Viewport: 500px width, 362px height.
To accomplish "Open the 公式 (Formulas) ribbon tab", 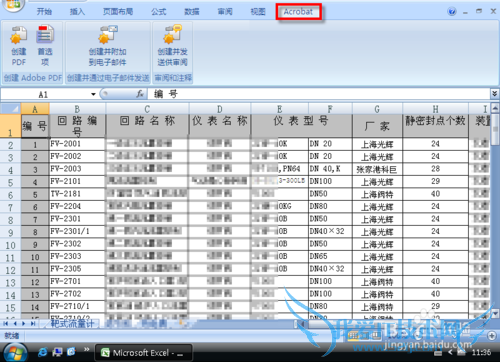I will click(158, 12).
